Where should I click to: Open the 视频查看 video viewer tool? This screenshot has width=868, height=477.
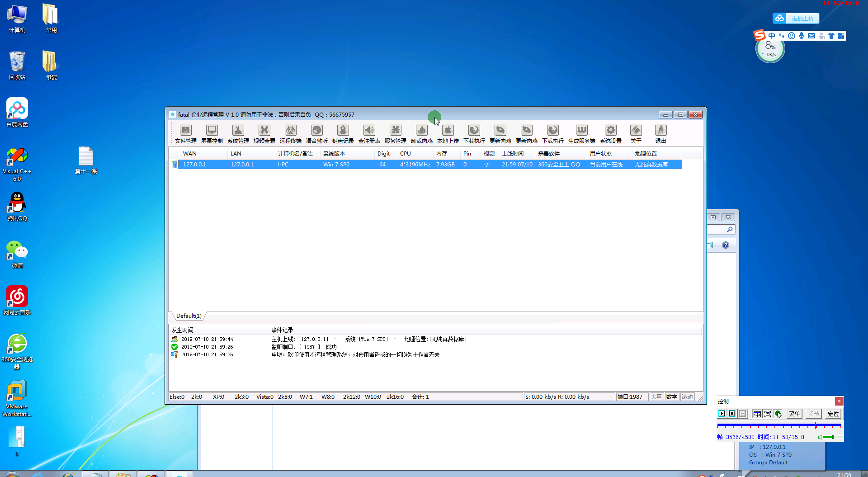(264, 134)
